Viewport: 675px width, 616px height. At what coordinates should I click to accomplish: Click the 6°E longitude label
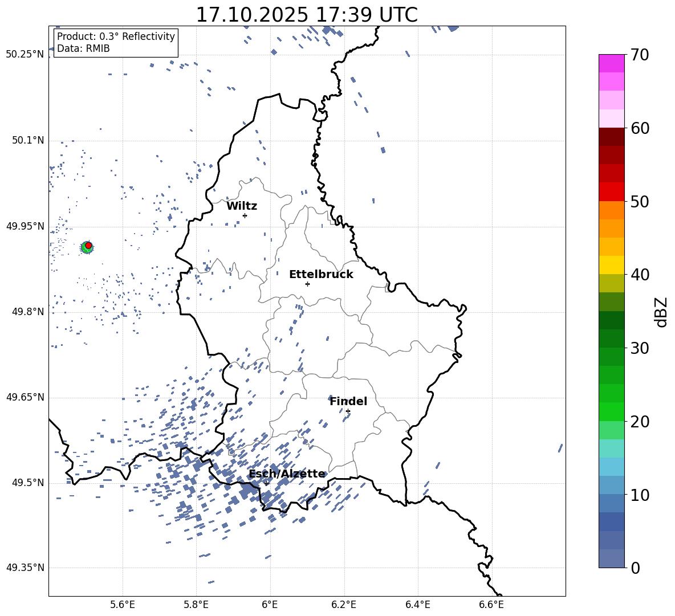point(270,605)
